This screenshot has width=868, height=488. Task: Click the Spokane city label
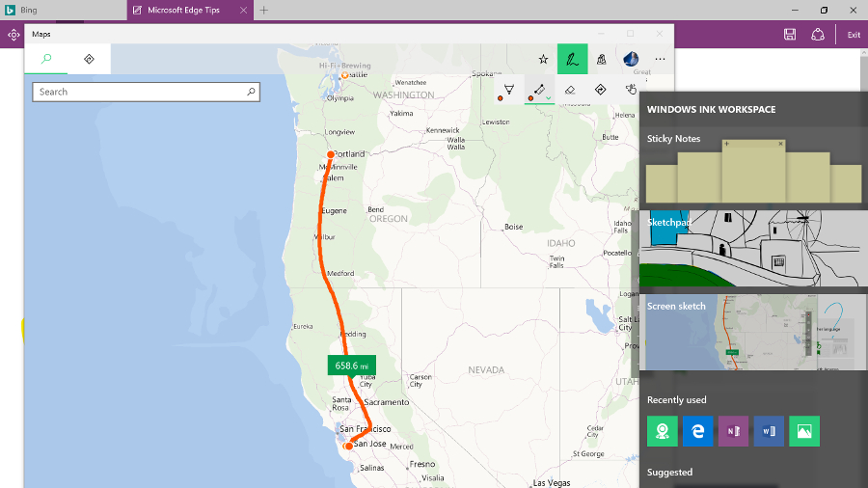point(487,73)
